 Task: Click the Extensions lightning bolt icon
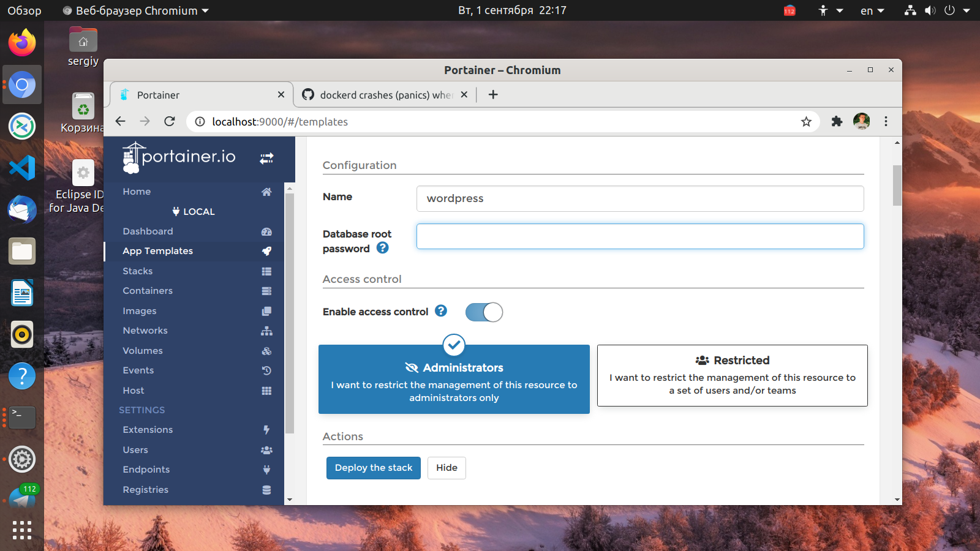click(266, 430)
